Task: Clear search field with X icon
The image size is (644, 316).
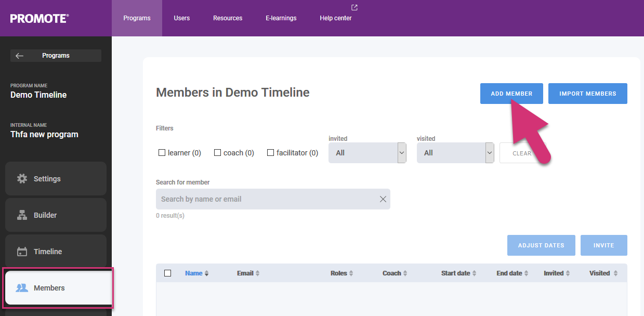Action: pos(383,199)
